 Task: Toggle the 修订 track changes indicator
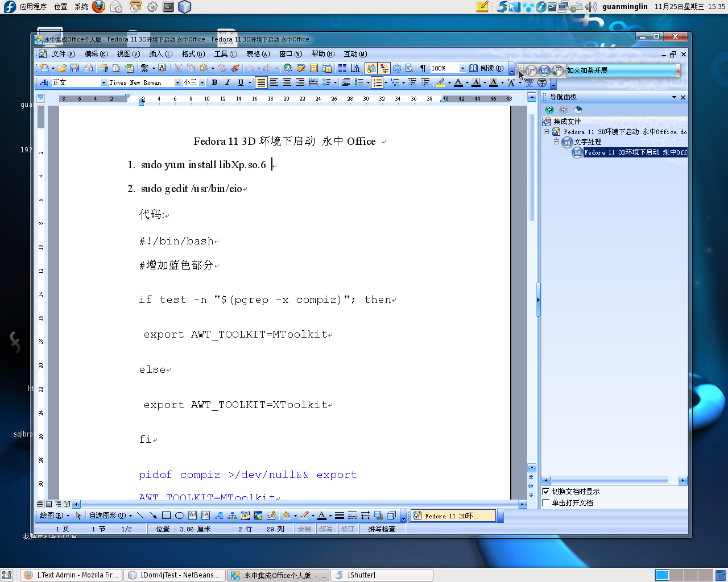tap(348, 529)
